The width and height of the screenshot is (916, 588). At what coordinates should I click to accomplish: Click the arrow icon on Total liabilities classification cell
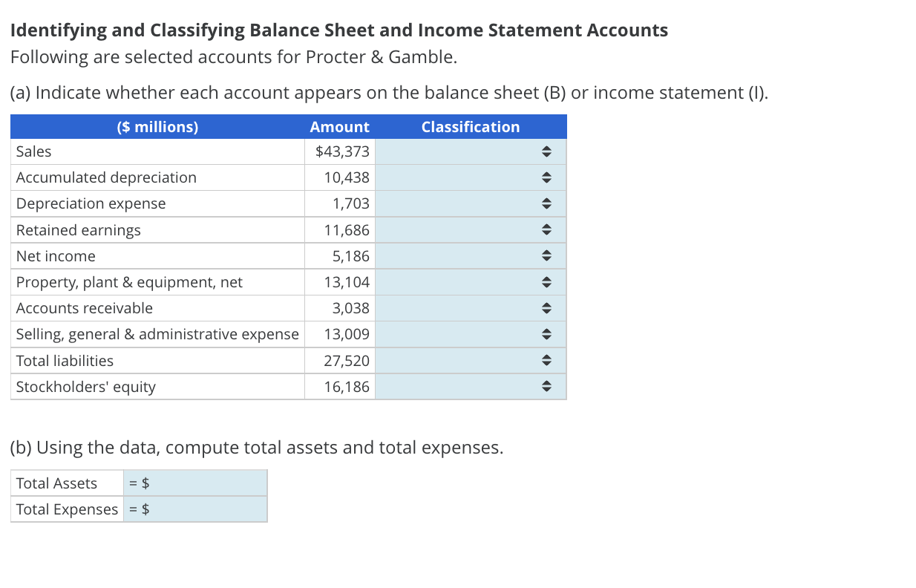pos(546,360)
